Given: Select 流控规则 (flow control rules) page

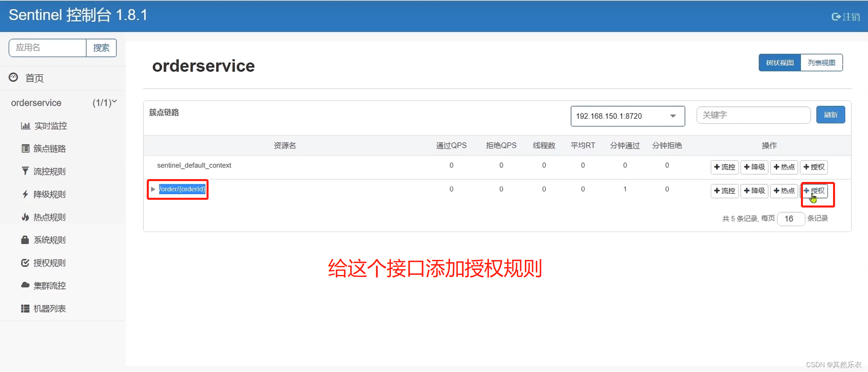Looking at the screenshot, I should (49, 171).
